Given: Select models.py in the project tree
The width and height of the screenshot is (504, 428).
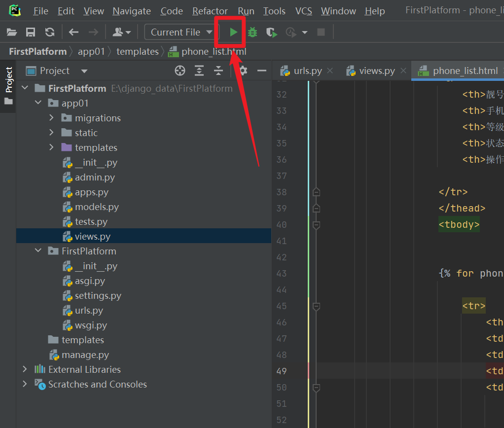Looking at the screenshot, I should tap(97, 207).
